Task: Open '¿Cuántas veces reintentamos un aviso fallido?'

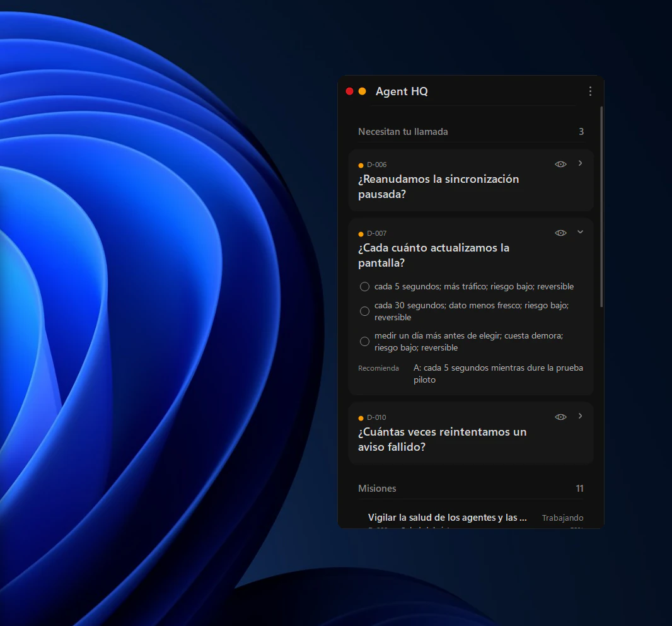Action: [x=443, y=439]
